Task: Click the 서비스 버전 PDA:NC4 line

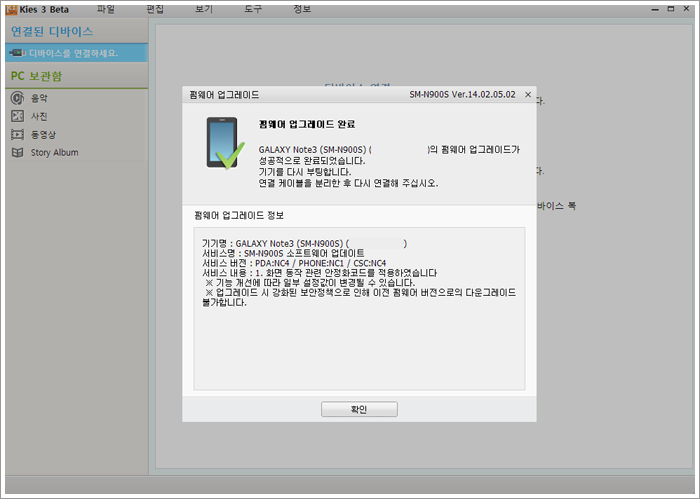Action: tap(294, 263)
